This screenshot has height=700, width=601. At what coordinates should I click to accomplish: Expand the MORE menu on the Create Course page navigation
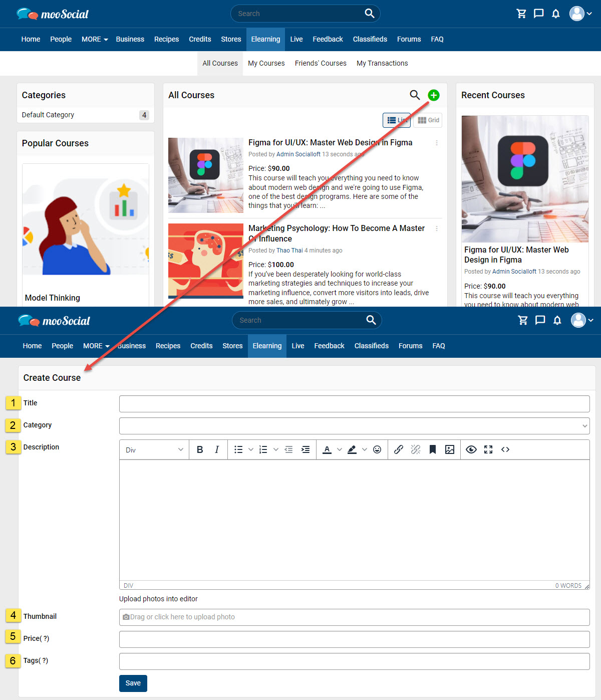coord(96,346)
